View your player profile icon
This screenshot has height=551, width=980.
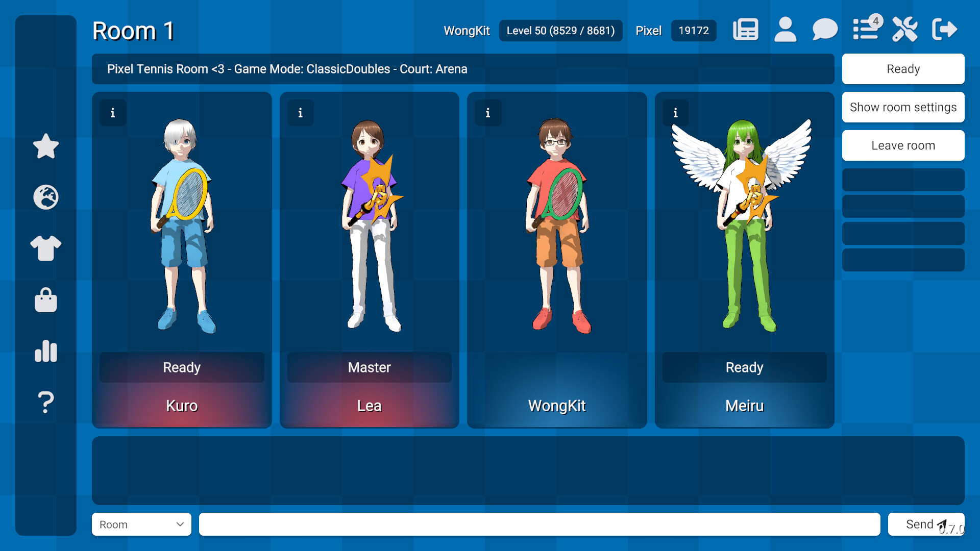click(x=785, y=29)
